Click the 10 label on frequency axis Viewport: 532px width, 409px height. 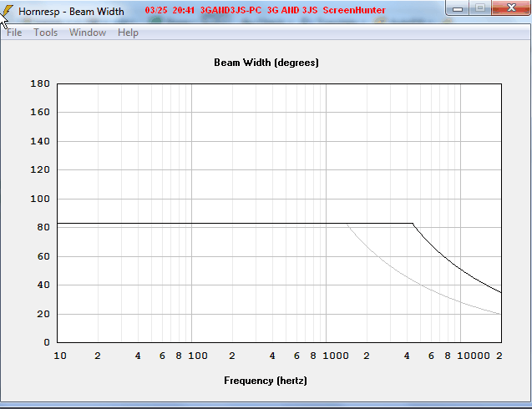[x=60, y=356]
